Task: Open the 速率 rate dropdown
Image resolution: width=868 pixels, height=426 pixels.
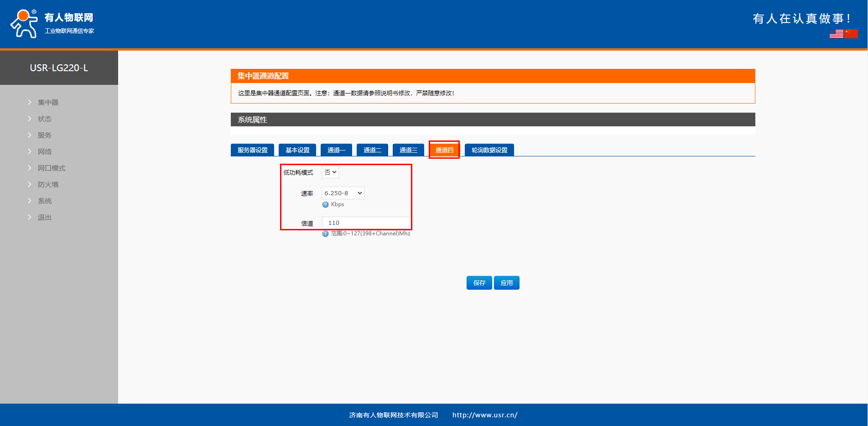Action: pos(343,193)
